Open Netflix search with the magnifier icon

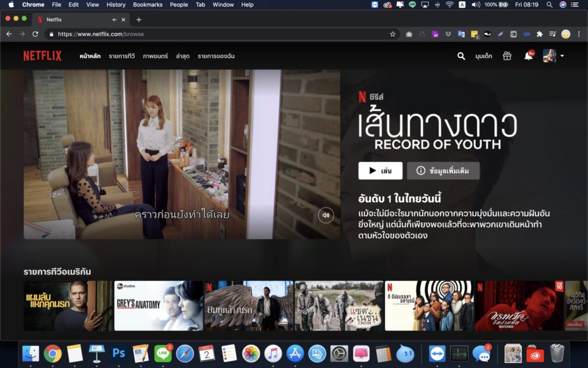click(x=461, y=56)
